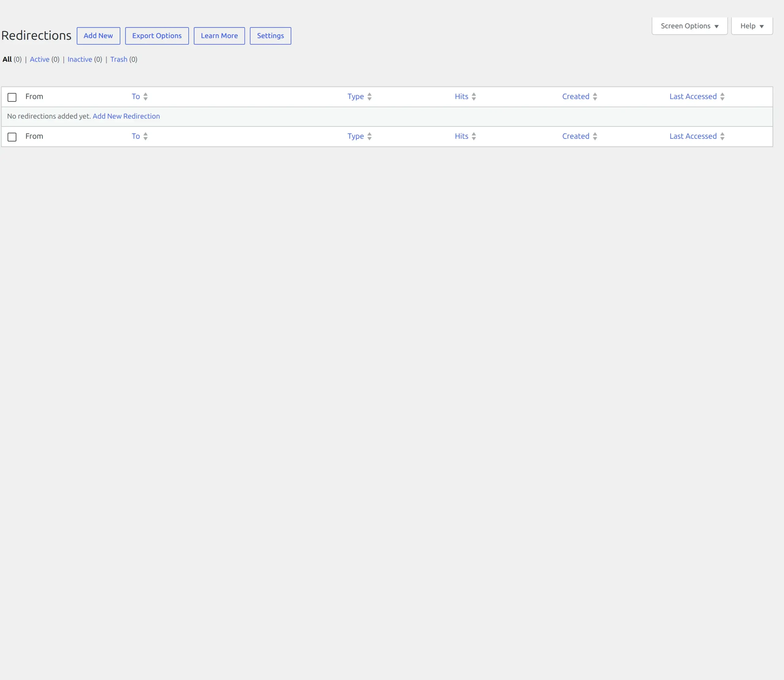
Task: View Trash redirections
Action: point(119,59)
